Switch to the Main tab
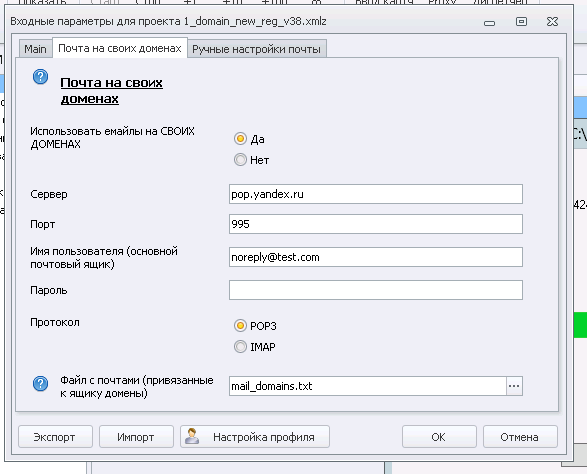The image size is (587, 474). [x=36, y=49]
